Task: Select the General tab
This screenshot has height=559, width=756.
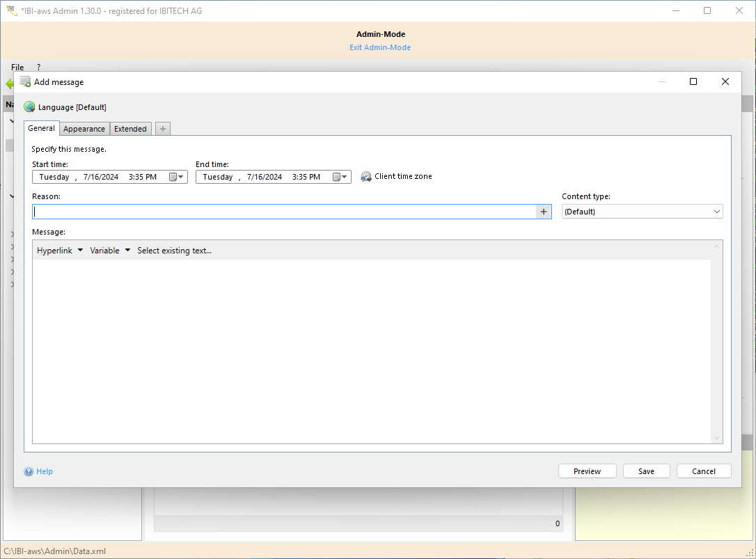Action: [41, 128]
